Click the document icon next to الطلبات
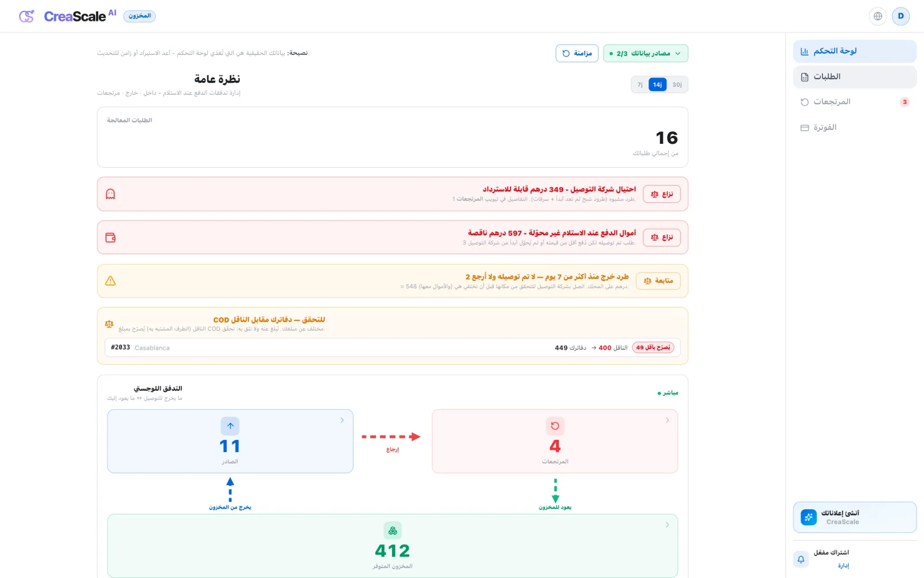The image size is (924, 578). pyautogui.click(x=804, y=77)
